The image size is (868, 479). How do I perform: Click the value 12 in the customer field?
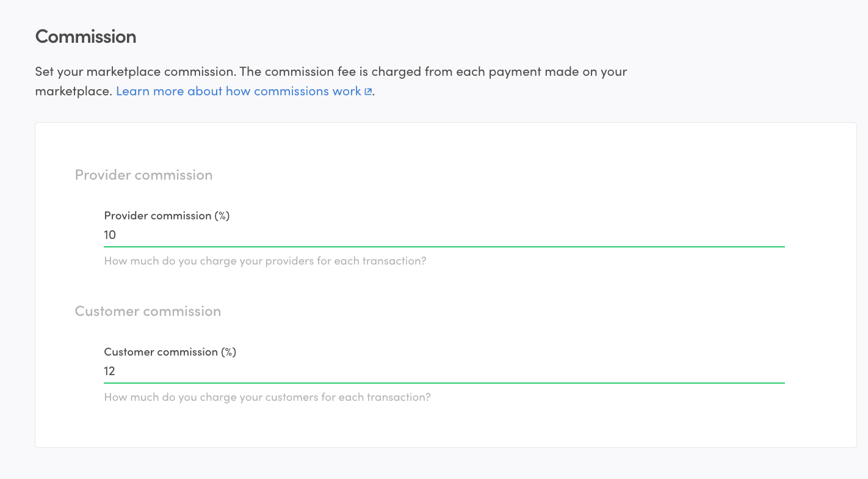(110, 371)
